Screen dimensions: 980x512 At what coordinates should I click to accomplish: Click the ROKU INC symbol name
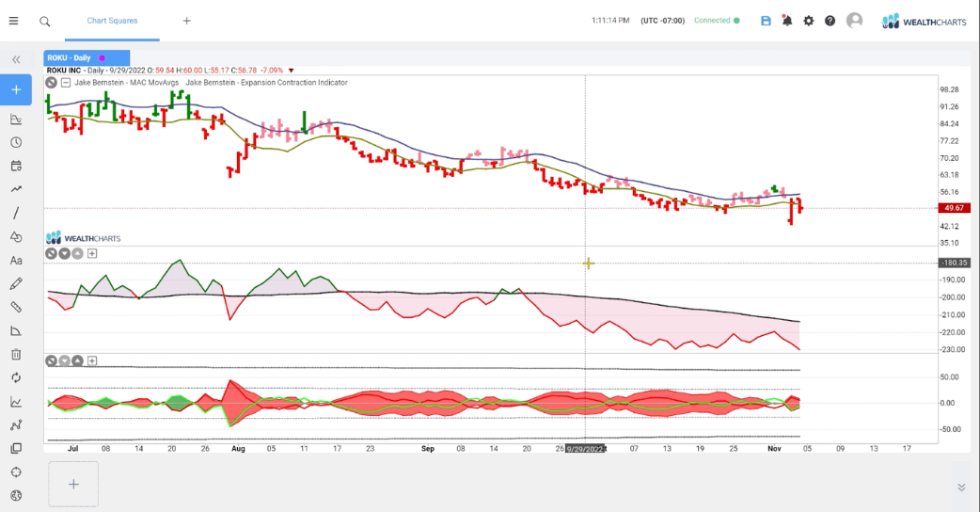[x=64, y=71]
